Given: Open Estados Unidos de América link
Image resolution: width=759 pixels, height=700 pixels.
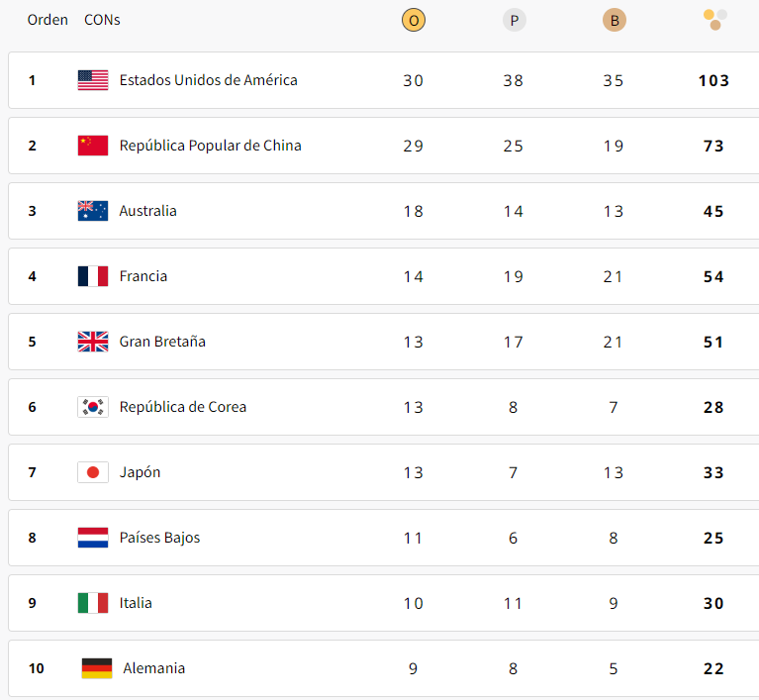Looking at the screenshot, I should pos(208,80).
